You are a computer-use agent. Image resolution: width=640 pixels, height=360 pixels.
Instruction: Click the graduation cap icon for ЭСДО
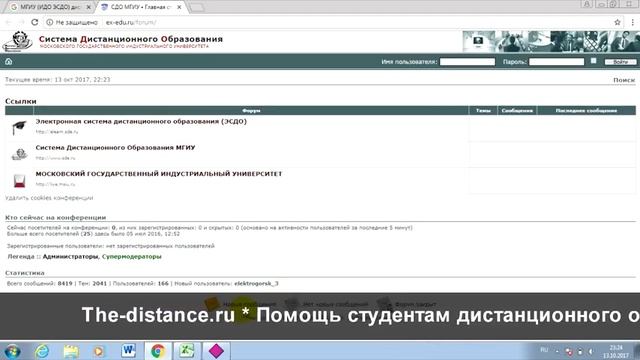pos(19,127)
